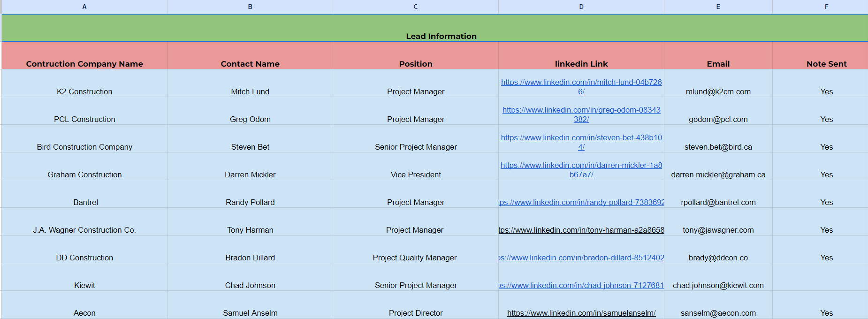Select column F header
The width and height of the screenshot is (868, 319).
[x=826, y=7]
